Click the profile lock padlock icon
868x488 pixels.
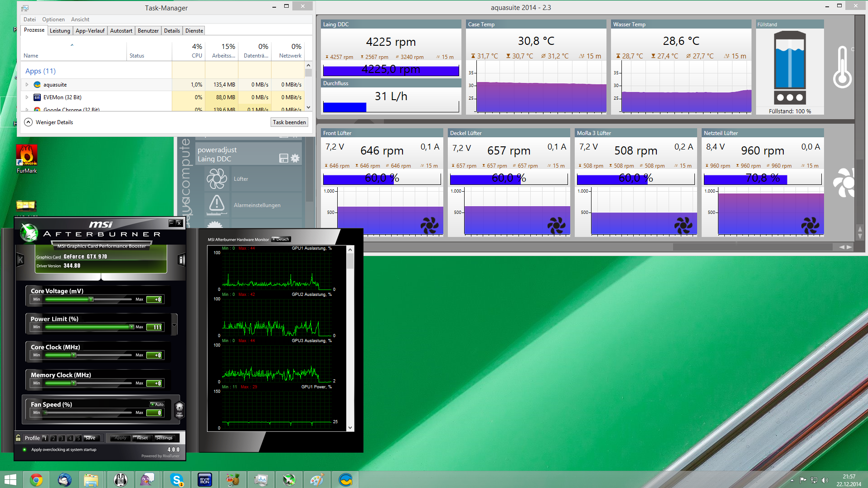pos(18,438)
